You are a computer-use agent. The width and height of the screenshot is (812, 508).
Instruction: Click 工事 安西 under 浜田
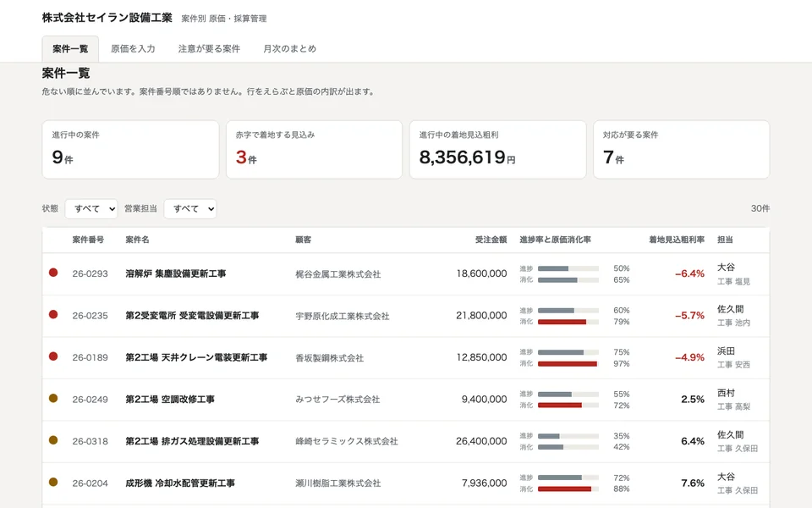(733, 365)
